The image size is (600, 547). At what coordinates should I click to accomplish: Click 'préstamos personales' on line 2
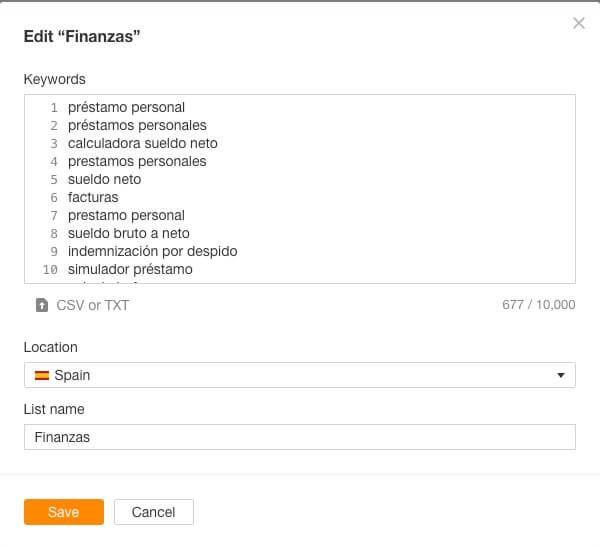137,125
